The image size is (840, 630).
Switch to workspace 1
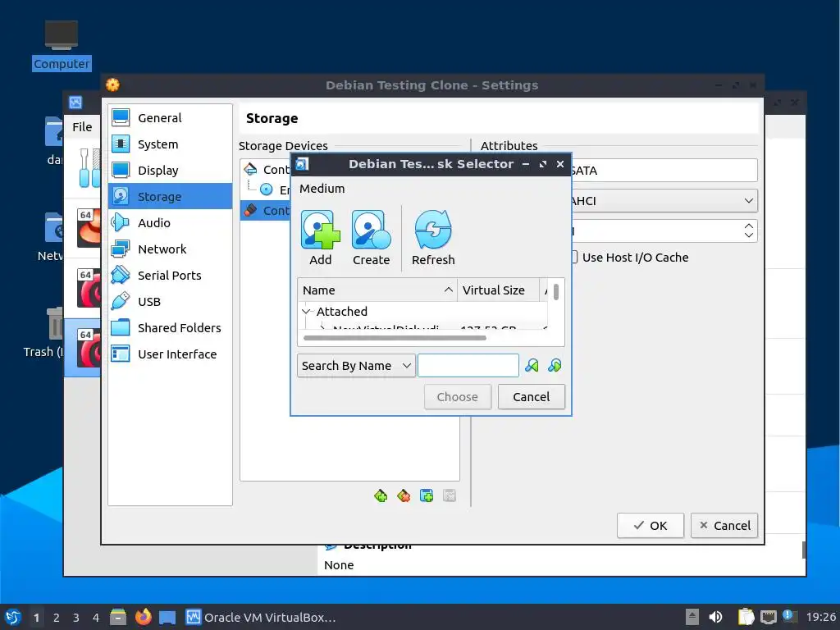tap(36, 618)
